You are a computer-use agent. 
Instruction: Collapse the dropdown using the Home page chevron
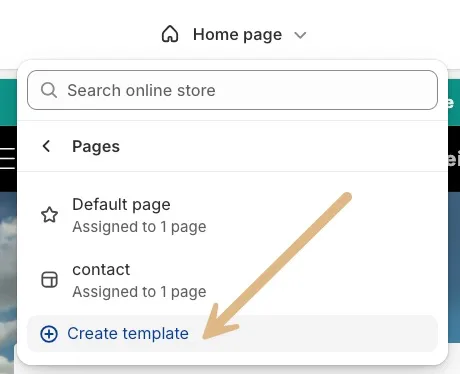pyautogui.click(x=300, y=35)
